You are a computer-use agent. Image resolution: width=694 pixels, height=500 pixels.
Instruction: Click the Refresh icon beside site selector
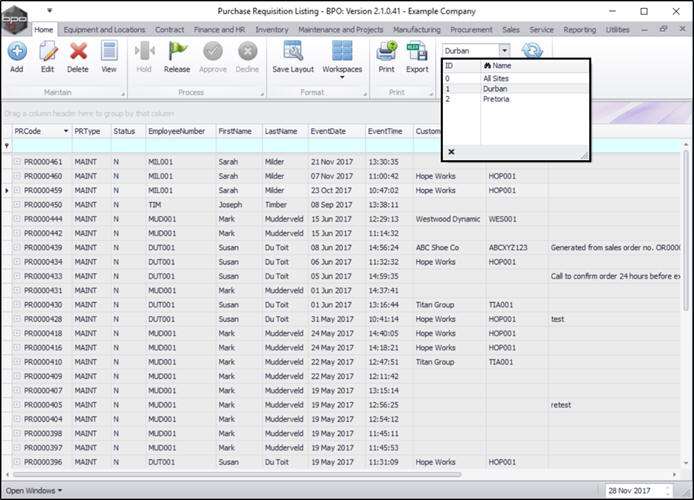click(532, 50)
